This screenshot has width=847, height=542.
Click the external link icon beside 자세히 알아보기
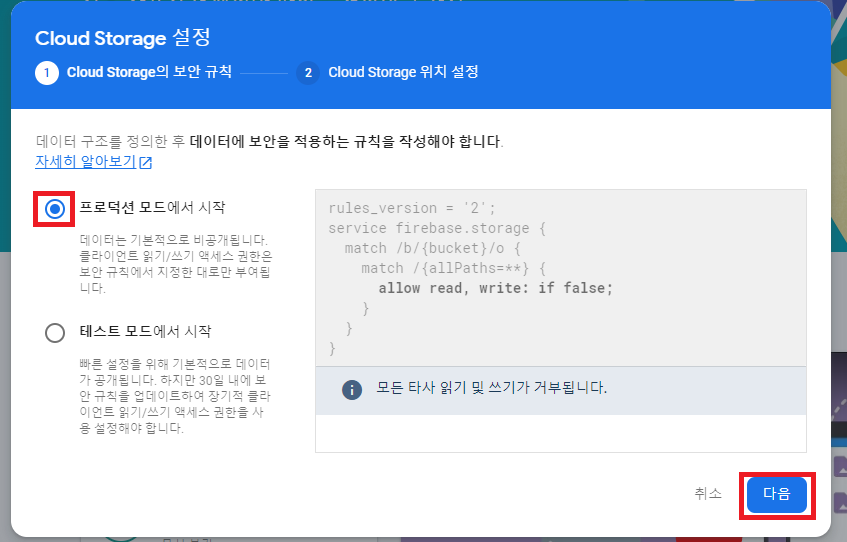tap(146, 162)
